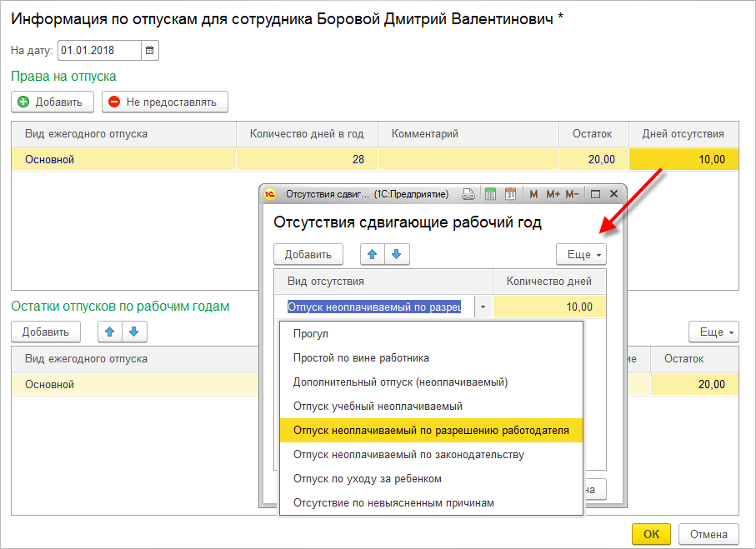Open the date picker calendar icon
The image size is (756, 549).
150,51
